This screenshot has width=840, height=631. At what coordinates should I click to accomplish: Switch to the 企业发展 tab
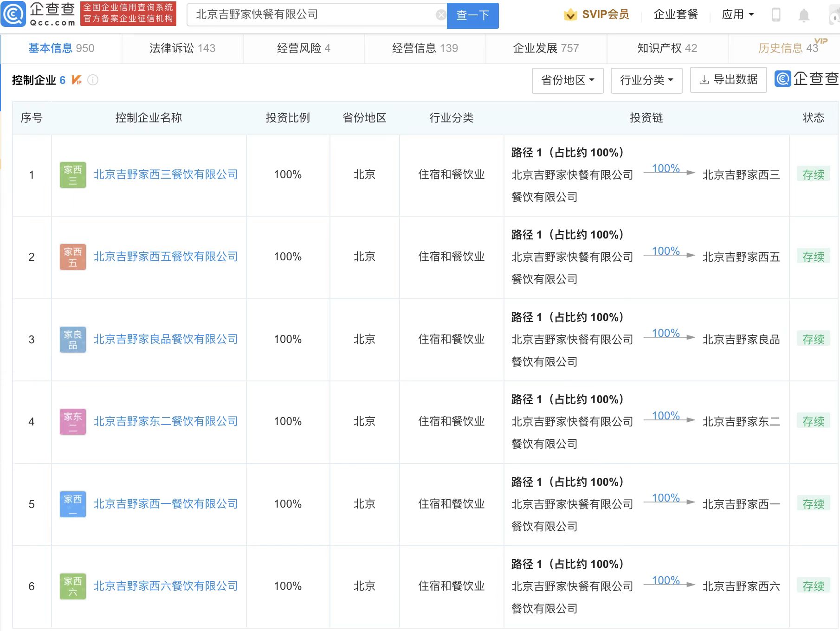(x=546, y=48)
